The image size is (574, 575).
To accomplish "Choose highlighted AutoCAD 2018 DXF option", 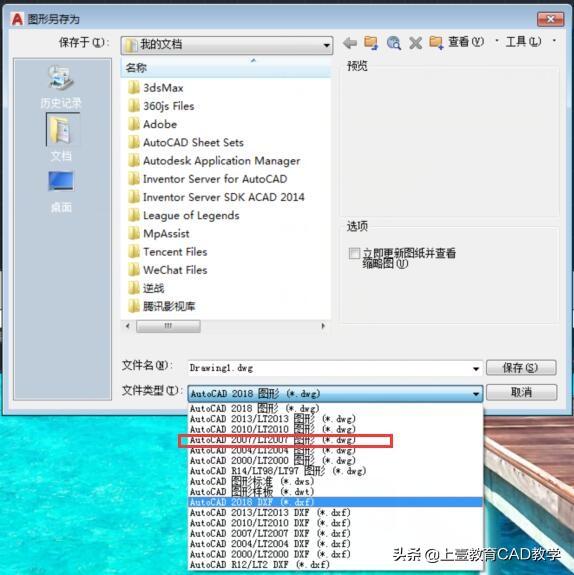I will pos(335,502).
